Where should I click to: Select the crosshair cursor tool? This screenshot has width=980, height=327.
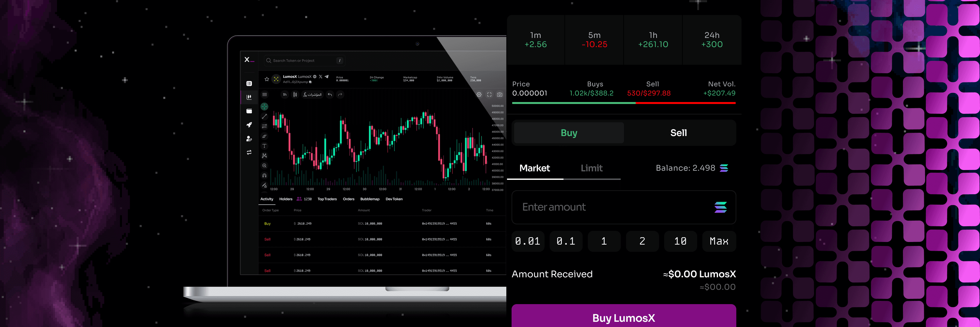pyautogui.click(x=264, y=107)
